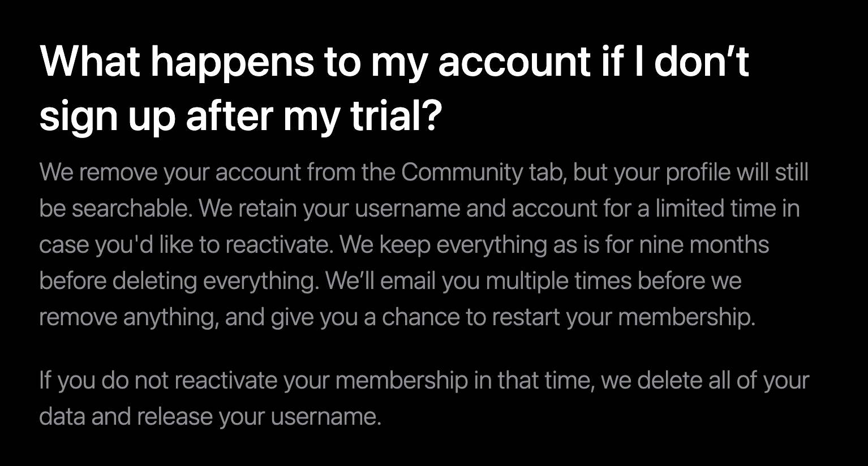Click the word "deleting" in the paragraph
868x466 pixels.
[154, 281]
